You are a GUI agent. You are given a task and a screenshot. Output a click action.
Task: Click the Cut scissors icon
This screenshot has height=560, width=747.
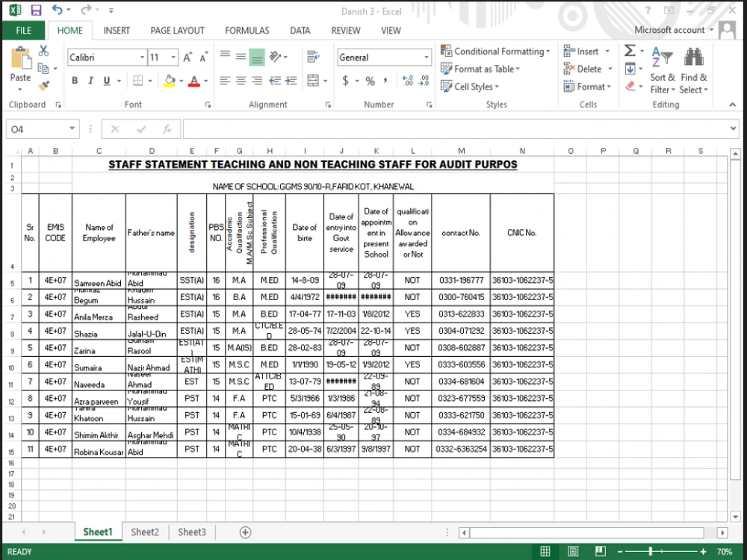pyautogui.click(x=43, y=51)
